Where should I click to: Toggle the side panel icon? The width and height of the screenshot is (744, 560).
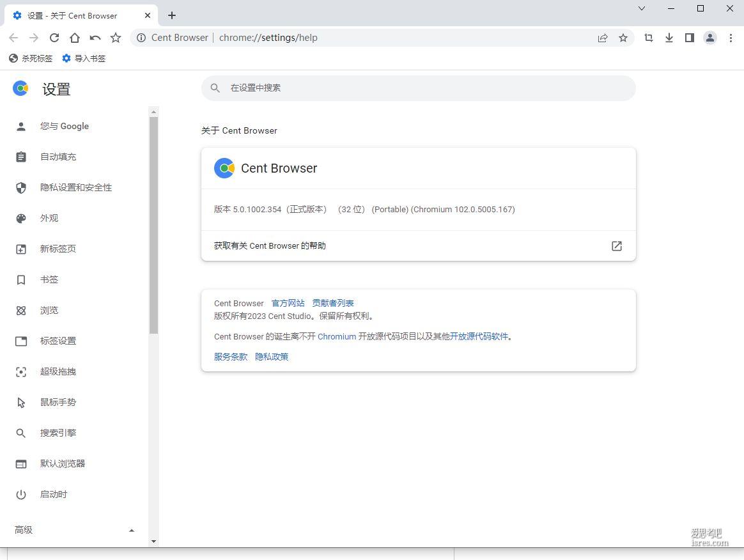690,38
